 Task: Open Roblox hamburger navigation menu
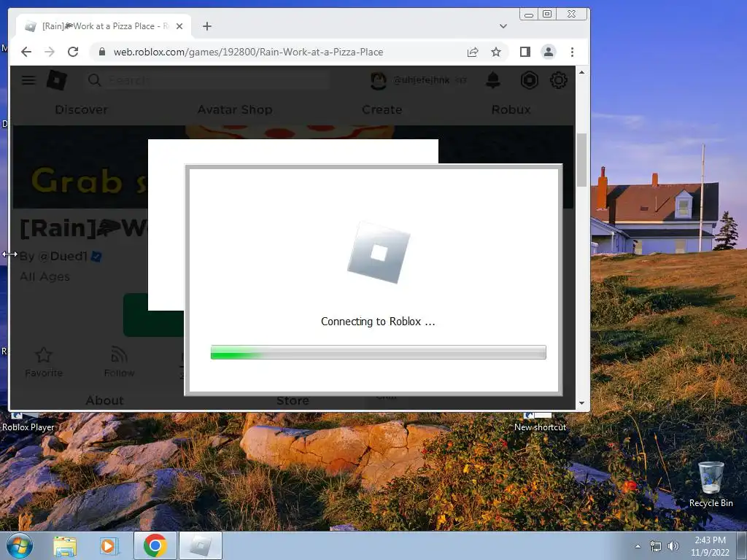[28, 80]
